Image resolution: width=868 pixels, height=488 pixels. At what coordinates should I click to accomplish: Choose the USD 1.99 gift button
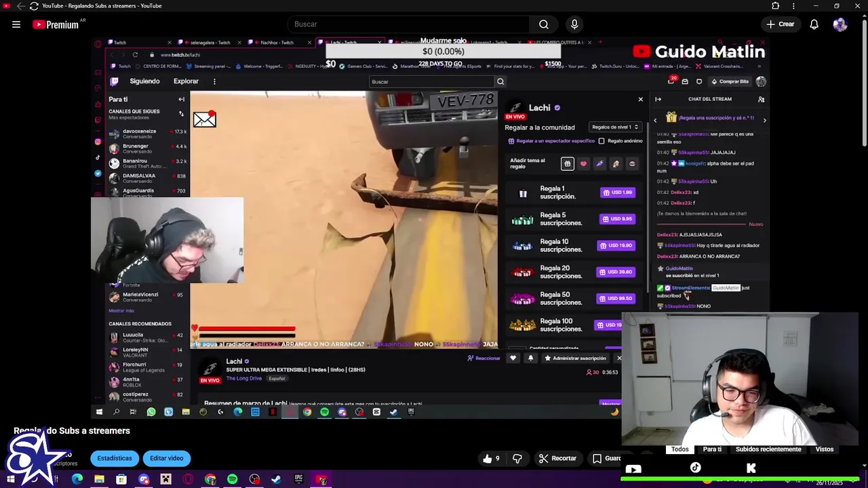click(618, 192)
